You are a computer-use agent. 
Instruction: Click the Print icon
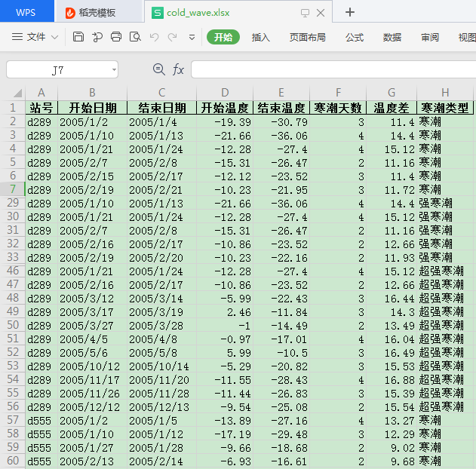click(116, 37)
